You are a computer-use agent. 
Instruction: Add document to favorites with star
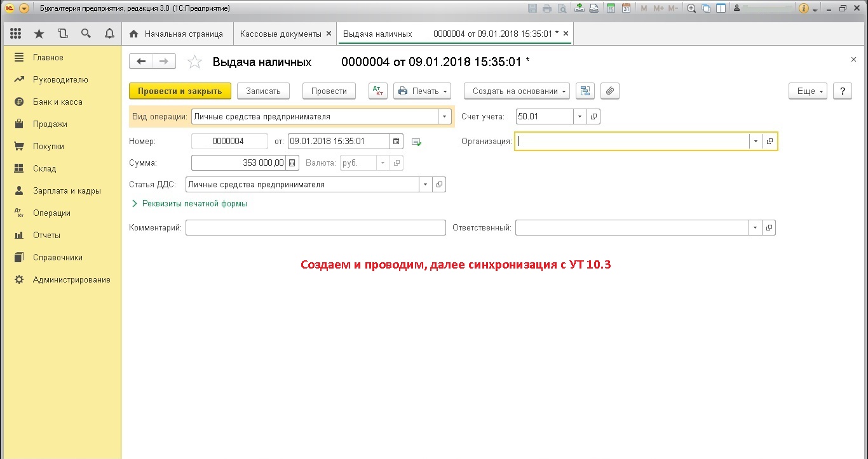[x=194, y=62]
